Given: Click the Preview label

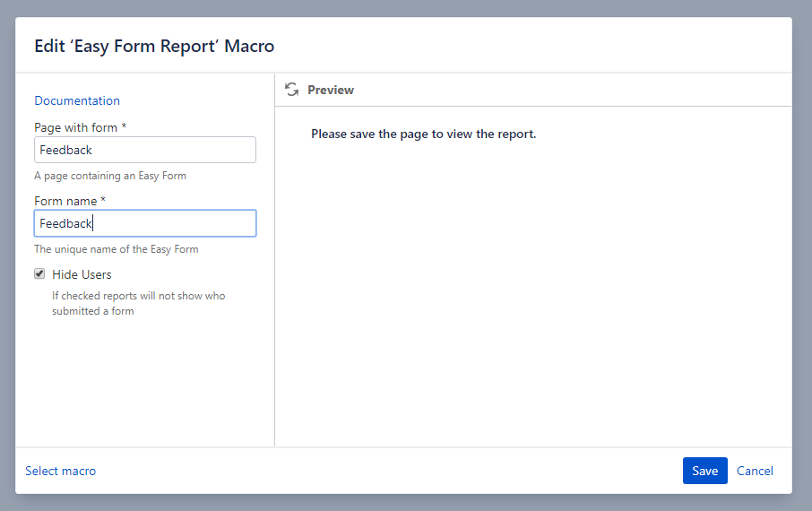Looking at the screenshot, I should point(331,90).
